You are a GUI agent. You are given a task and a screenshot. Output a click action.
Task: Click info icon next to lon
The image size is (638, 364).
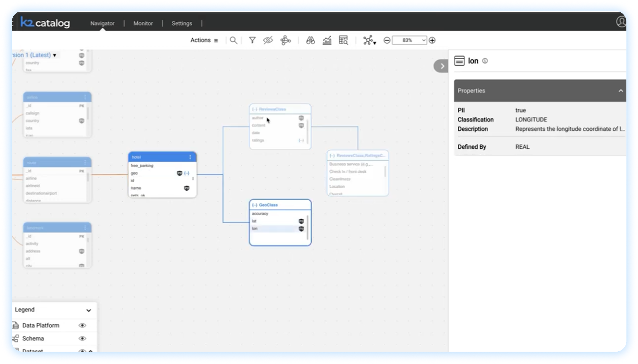[485, 61]
